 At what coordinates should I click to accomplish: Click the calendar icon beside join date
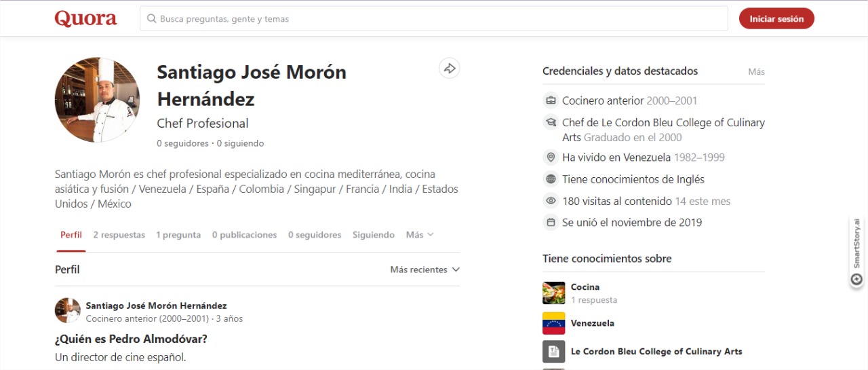(551, 222)
